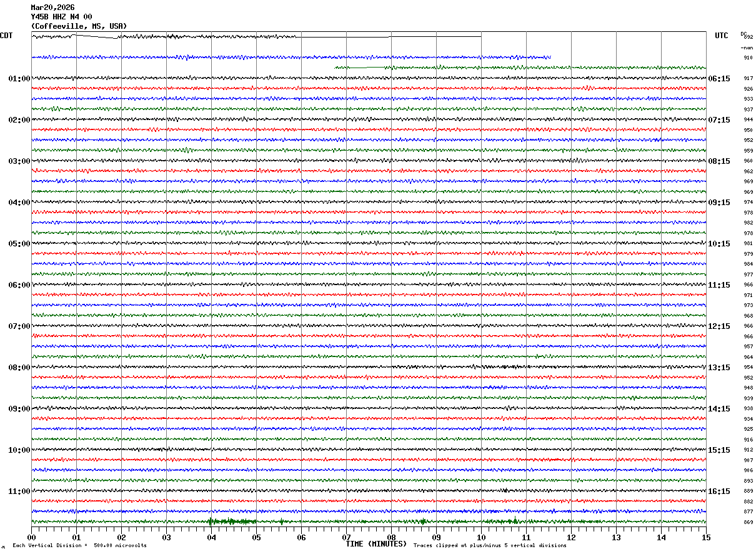This screenshot has height=554, width=756.
Task: Click the 16:15 UTC time label
Action: point(719,491)
